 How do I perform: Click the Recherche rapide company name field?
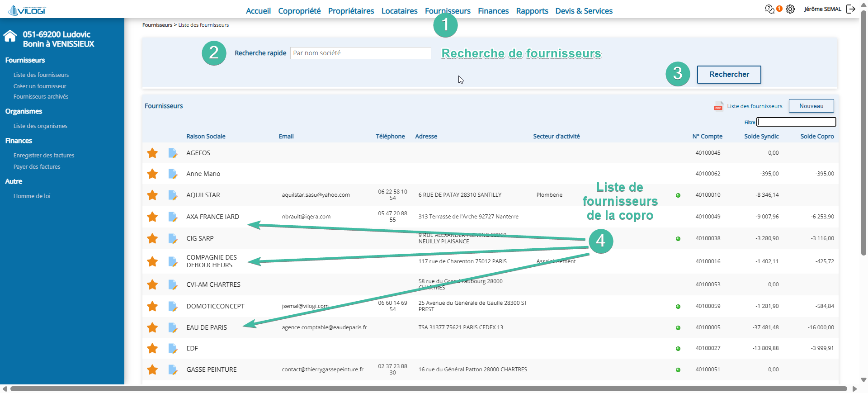tap(360, 53)
